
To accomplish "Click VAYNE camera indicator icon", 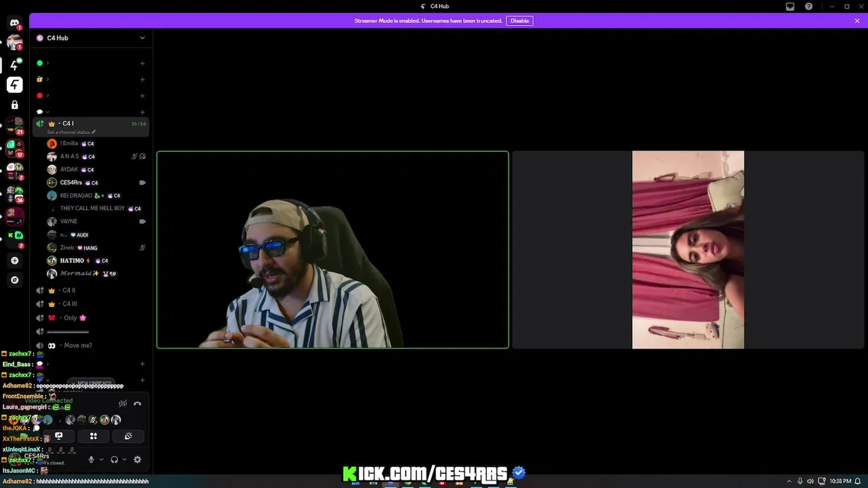I will (142, 222).
